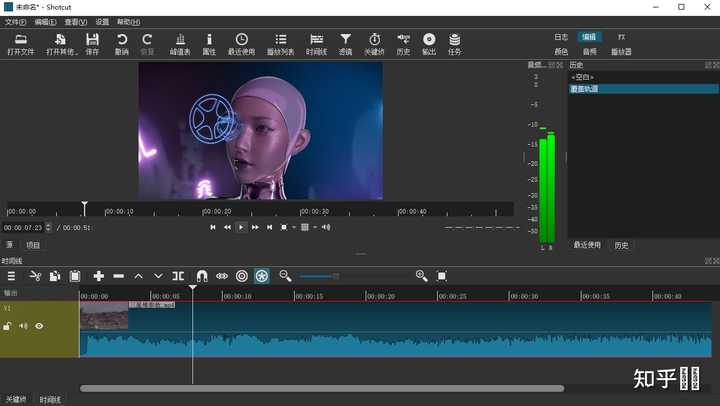Toggle the lock on track V1

tap(7, 326)
